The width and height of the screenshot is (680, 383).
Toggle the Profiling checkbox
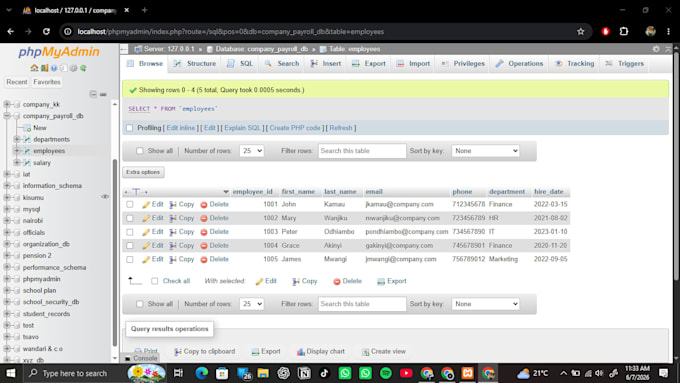pyautogui.click(x=129, y=128)
